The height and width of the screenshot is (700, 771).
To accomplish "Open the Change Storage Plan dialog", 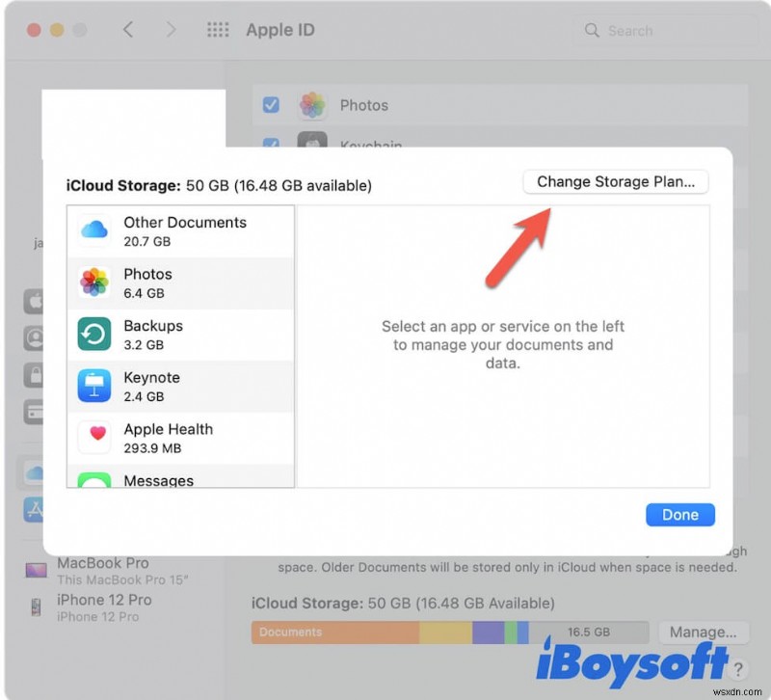I will click(615, 181).
